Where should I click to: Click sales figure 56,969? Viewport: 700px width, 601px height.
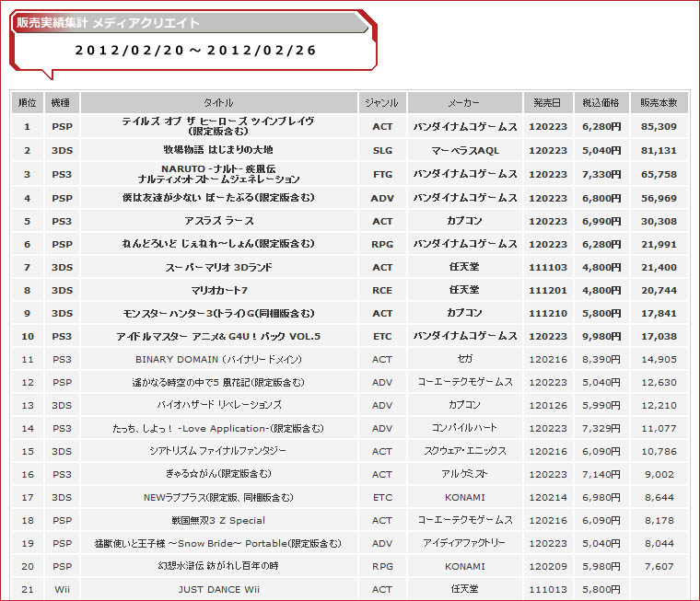point(659,198)
